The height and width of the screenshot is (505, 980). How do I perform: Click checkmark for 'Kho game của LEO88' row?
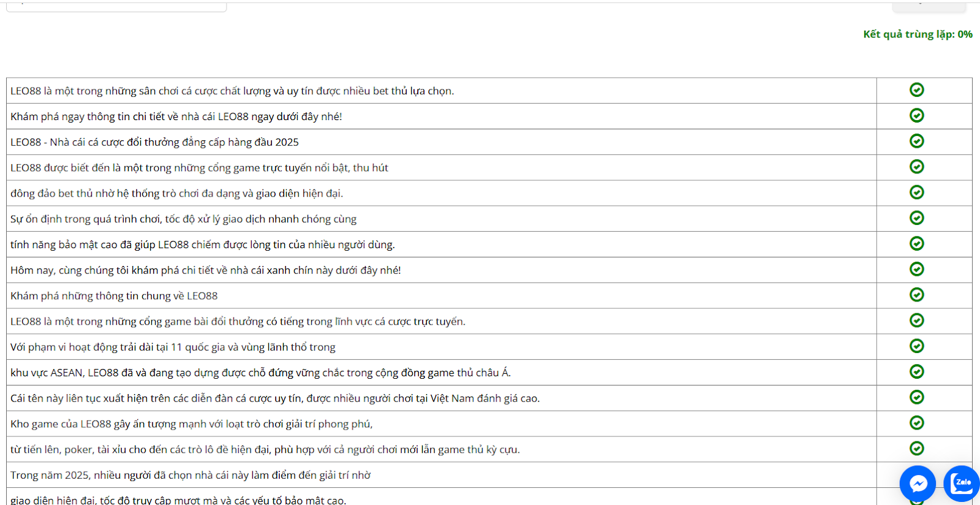[x=916, y=423]
